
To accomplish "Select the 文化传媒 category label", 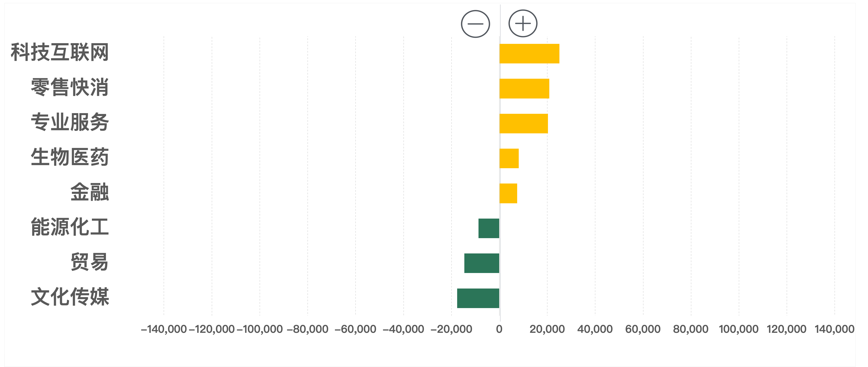I will tap(70, 297).
